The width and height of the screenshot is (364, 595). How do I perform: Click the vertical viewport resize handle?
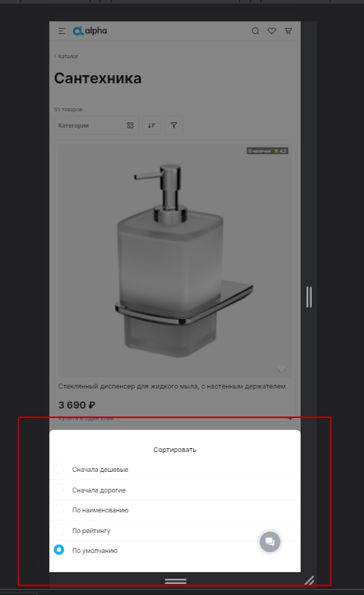pyautogui.click(x=309, y=296)
